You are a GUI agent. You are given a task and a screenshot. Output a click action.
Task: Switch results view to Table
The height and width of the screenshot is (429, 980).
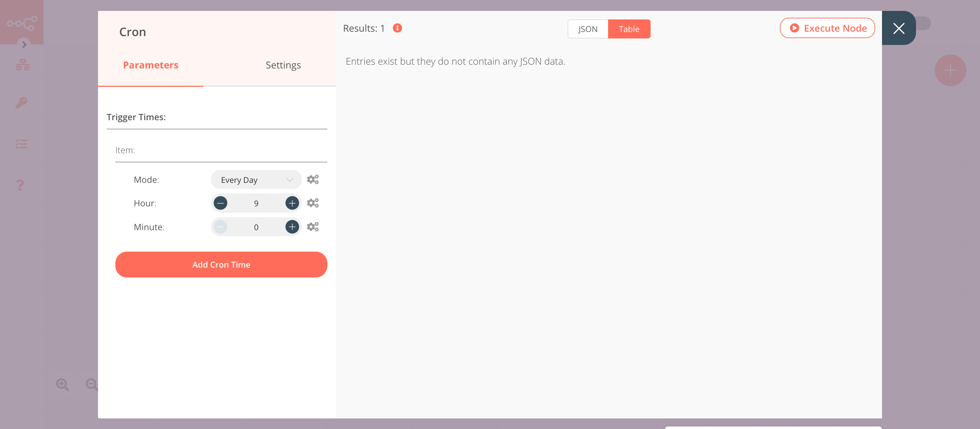pyautogui.click(x=629, y=29)
